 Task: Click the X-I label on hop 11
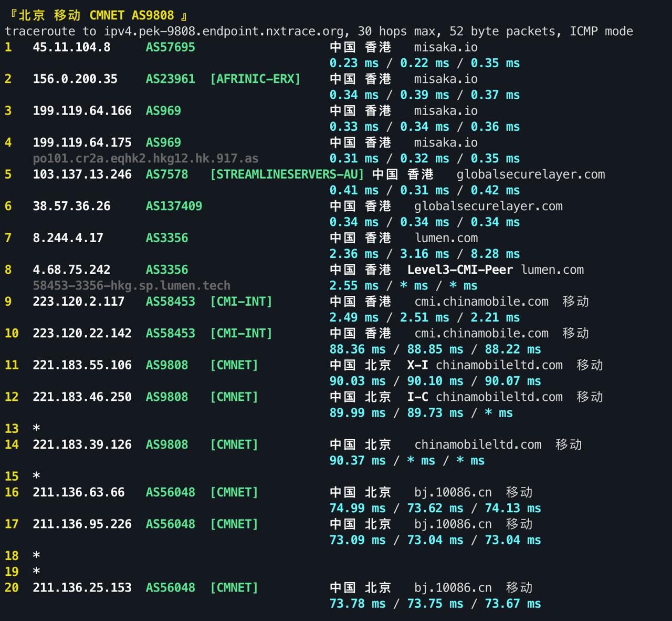[416, 365]
